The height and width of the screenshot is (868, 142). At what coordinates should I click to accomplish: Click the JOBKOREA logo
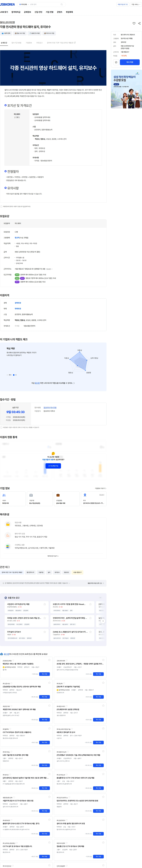coord(7,4)
